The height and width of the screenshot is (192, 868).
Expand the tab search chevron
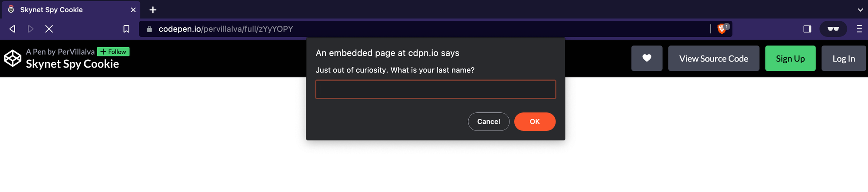pos(860,10)
